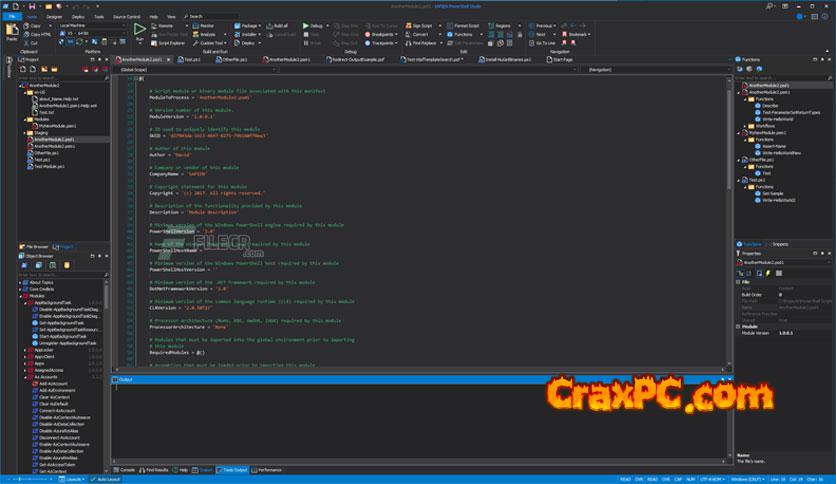Click the green Run script button
This screenshot has width=836, height=484.
pyautogui.click(x=139, y=29)
